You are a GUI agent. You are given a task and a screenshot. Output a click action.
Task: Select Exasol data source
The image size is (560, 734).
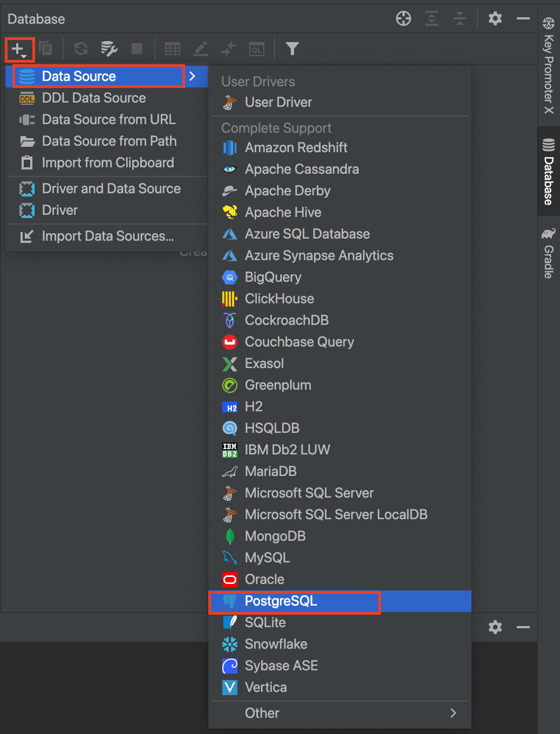pos(340,363)
